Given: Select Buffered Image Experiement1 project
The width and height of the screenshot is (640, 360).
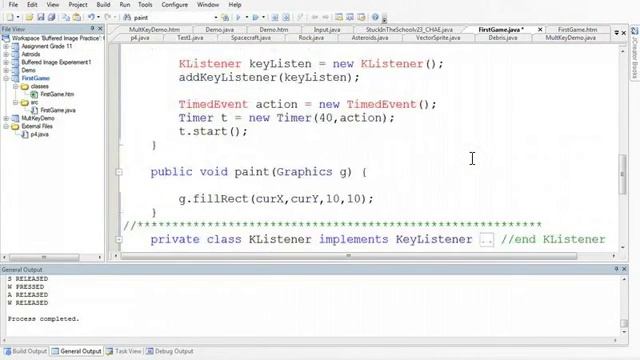Looking at the screenshot, I should coord(56,62).
